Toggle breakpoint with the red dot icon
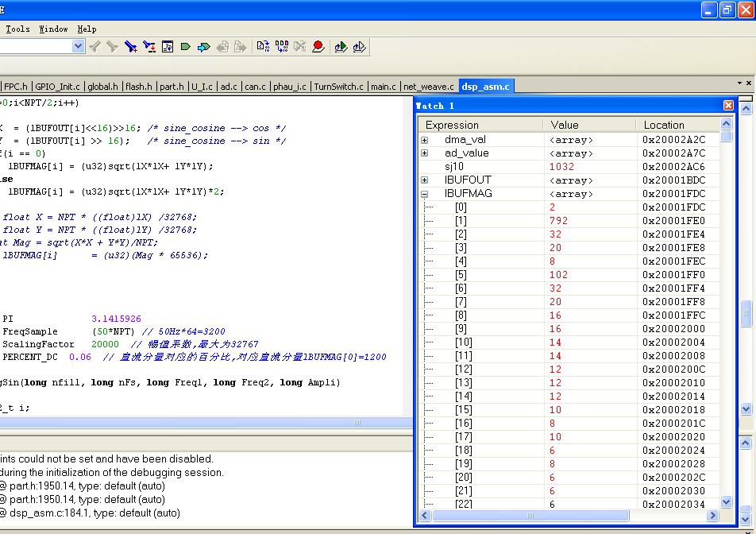The image size is (756, 534). pyautogui.click(x=318, y=47)
